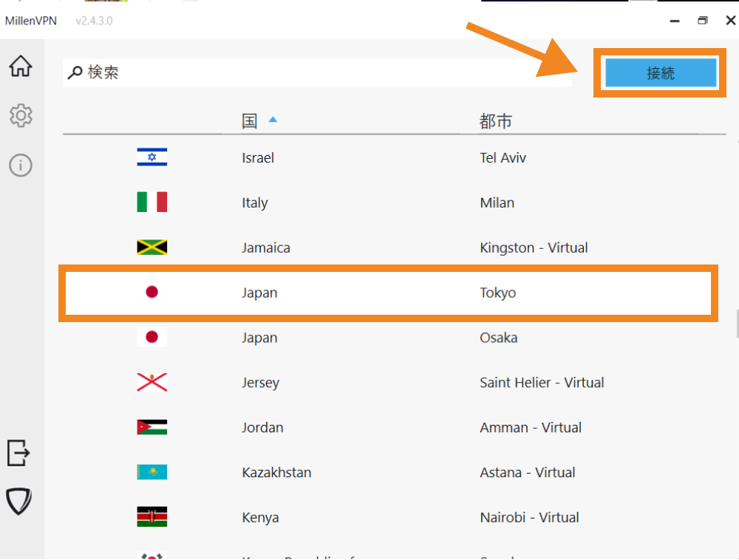This screenshot has height=560, width=739.
Task: Click the logout icon in sidebar
Action: point(18,452)
